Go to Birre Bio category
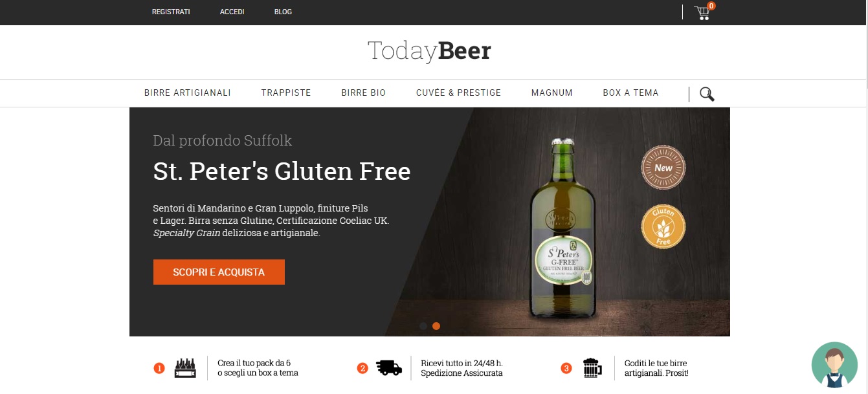This screenshot has height=394, width=868. [x=364, y=93]
